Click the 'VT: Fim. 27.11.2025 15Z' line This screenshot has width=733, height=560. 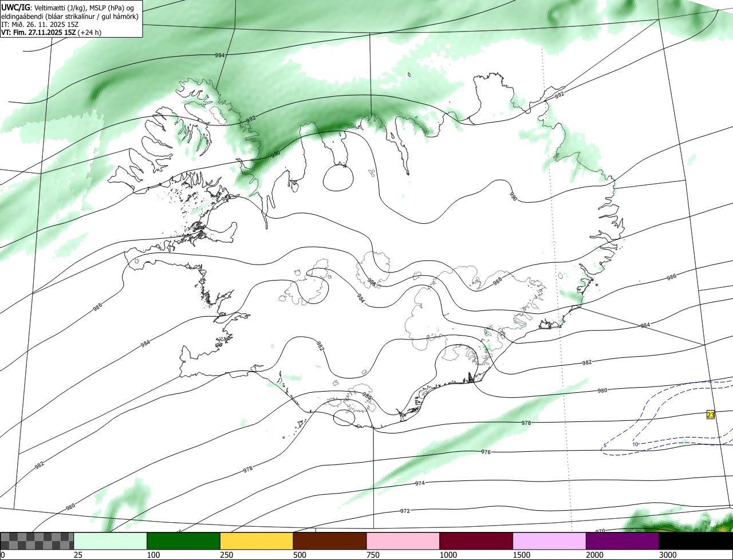click(x=51, y=32)
